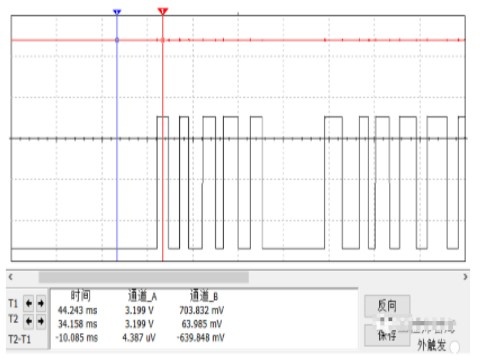Click the 时间 column header
Image resolution: width=484 pixels, height=360 pixels.
pos(80,295)
